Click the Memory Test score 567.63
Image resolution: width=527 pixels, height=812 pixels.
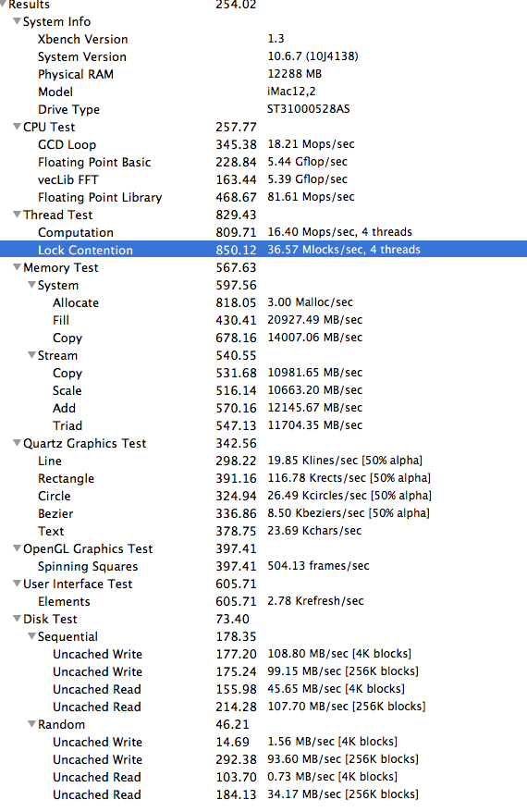(x=236, y=267)
